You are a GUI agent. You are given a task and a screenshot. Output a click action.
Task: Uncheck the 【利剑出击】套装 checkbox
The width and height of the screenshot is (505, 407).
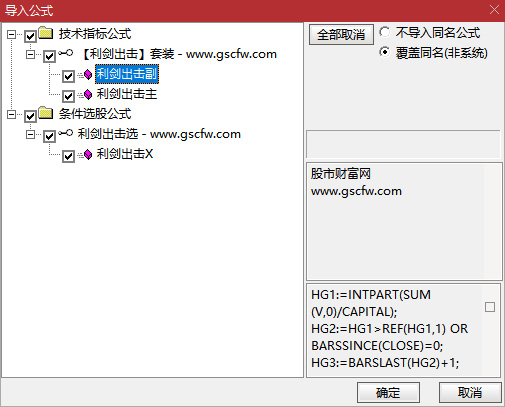49,56
